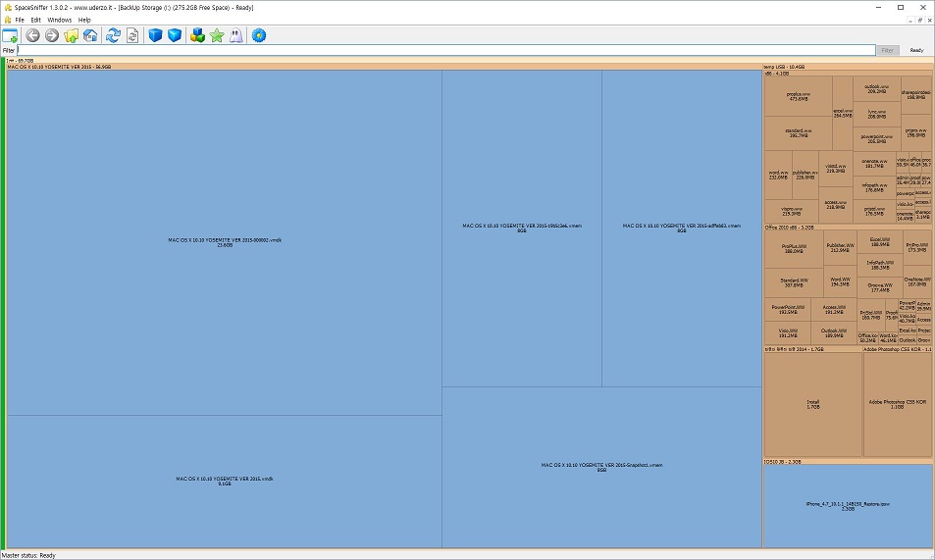This screenshot has height=560, width=935.
Task: Return to home view via house icon
Action: click(x=90, y=35)
